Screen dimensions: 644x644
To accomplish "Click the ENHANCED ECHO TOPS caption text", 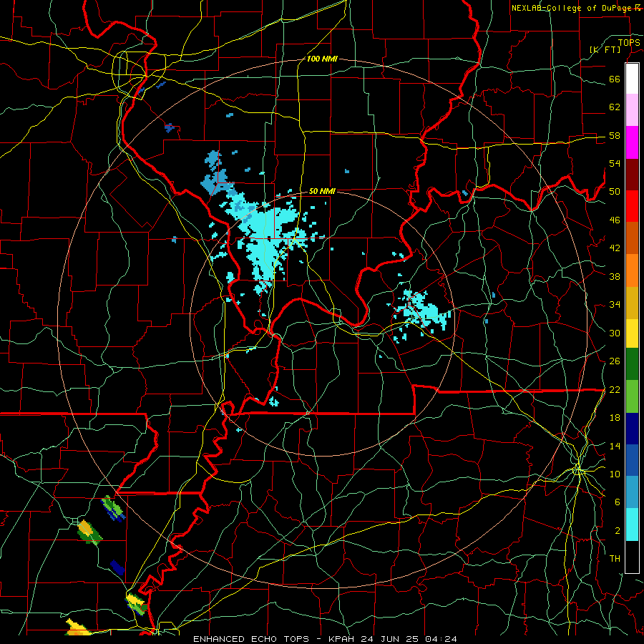I will 251,639.
